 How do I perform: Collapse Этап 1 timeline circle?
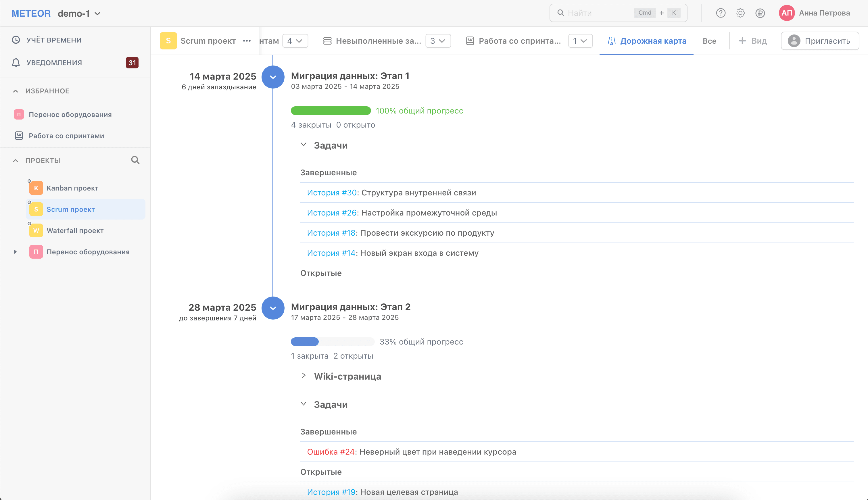273,77
